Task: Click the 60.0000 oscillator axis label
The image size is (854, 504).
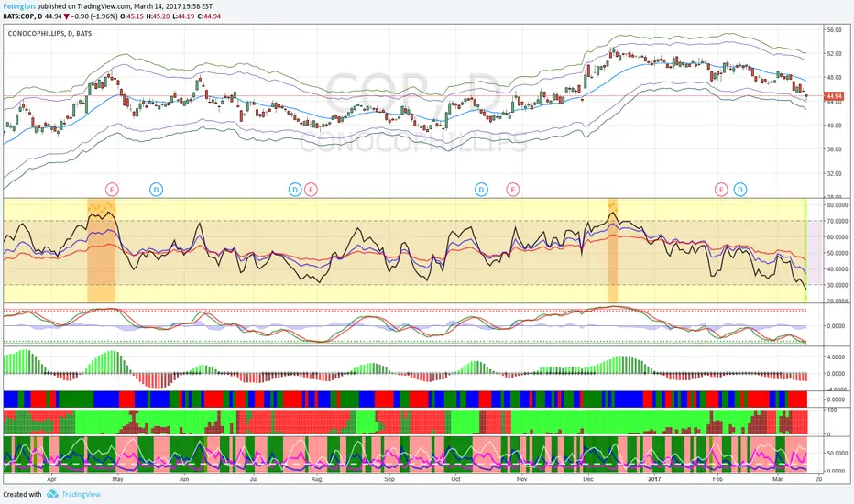Action: (x=838, y=237)
